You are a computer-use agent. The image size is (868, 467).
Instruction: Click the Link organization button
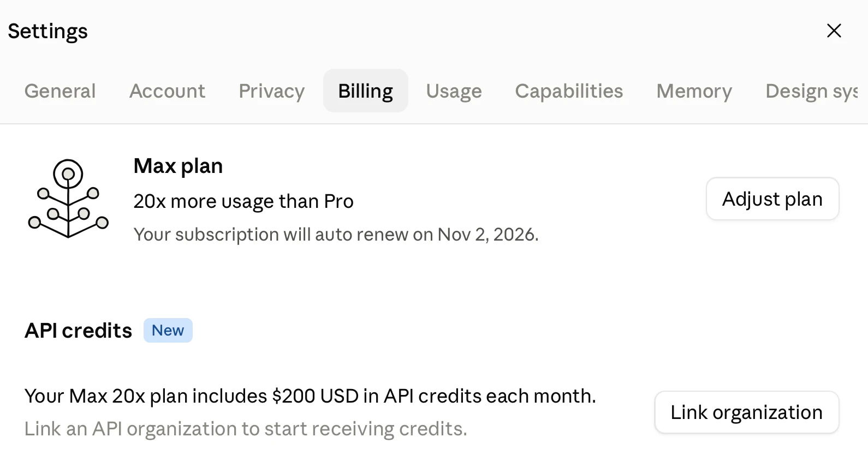(x=747, y=412)
